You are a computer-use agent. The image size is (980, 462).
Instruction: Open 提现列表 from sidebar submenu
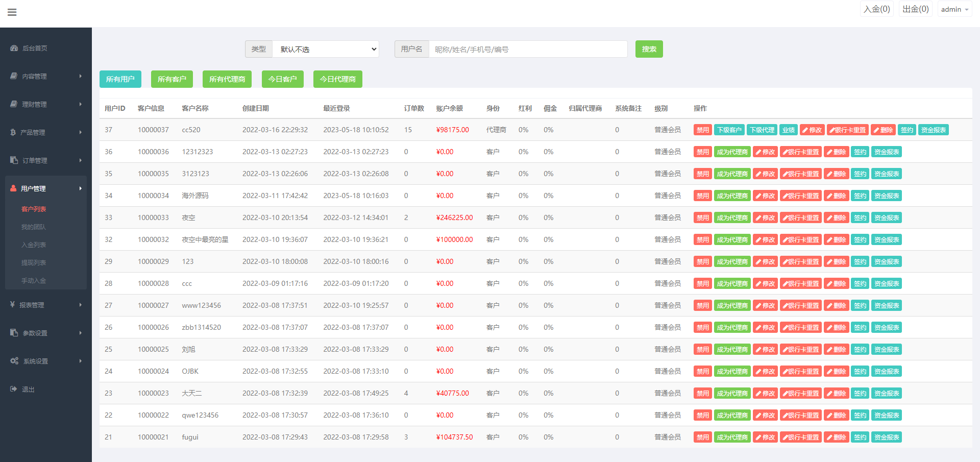tap(35, 262)
